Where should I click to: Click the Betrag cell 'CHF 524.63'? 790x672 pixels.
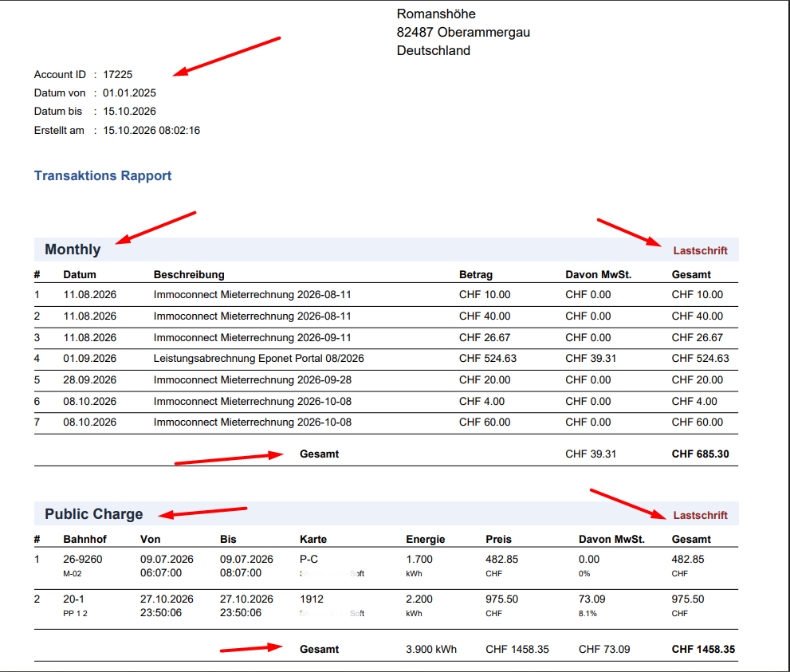pos(488,359)
